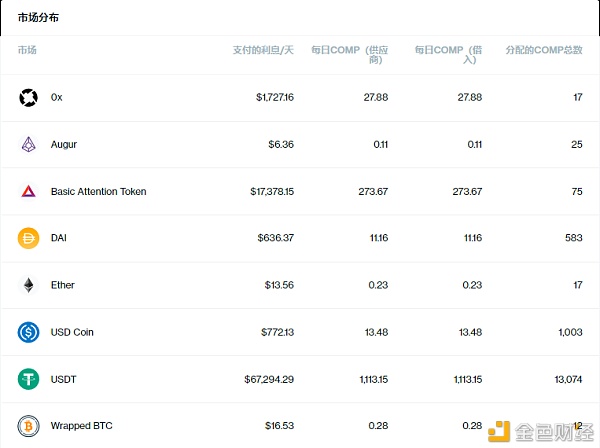The image size is (600, 448).
Task: Select Wrapped BTC borrow COMP 0.28
Action: pyautogui.click(x=472, y=426)
